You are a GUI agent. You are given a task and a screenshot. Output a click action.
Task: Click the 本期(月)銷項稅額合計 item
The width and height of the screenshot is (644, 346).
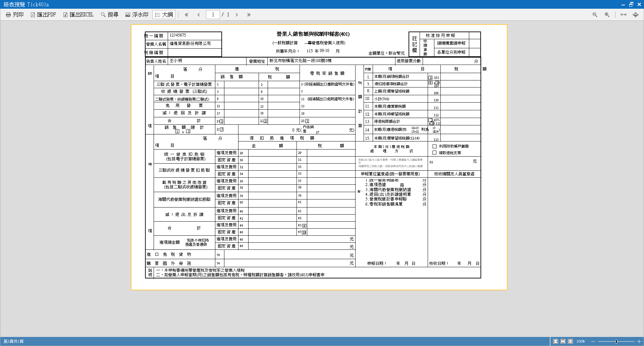click(x=391, y=77)
